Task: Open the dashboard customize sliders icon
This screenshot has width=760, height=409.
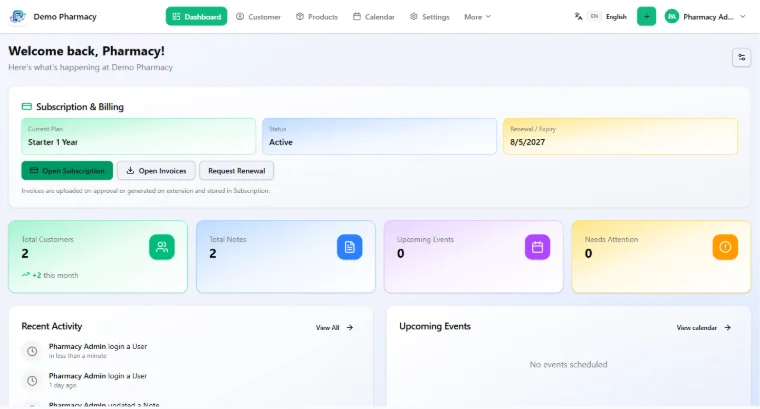Action: point(741,58)
